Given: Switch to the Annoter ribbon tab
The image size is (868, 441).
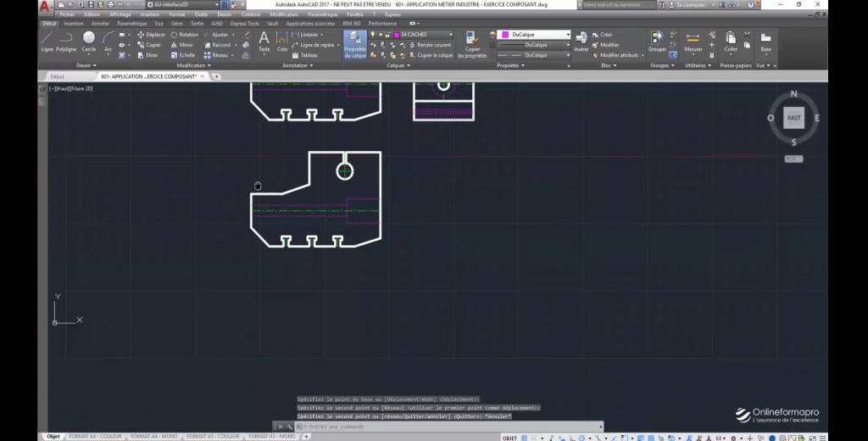Looking at the screenshot, I should click(x=100, y=24).
